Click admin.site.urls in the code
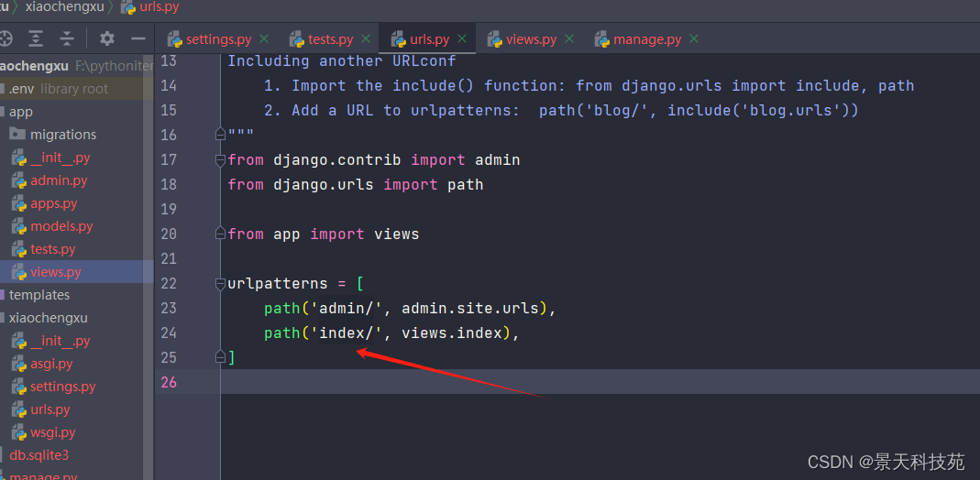The width and height of the screenshot is (980, 480). pyautogui.click(x=470, y=309)
